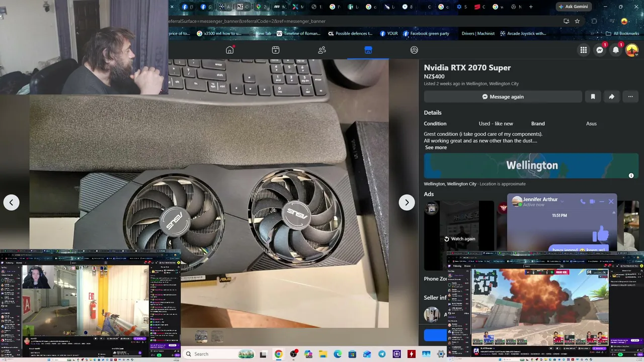Open Microsoft 365 Copilot from the taskbar
Image resolution: width=644 pixels, height=362 pixels.
tap(308, 354)
